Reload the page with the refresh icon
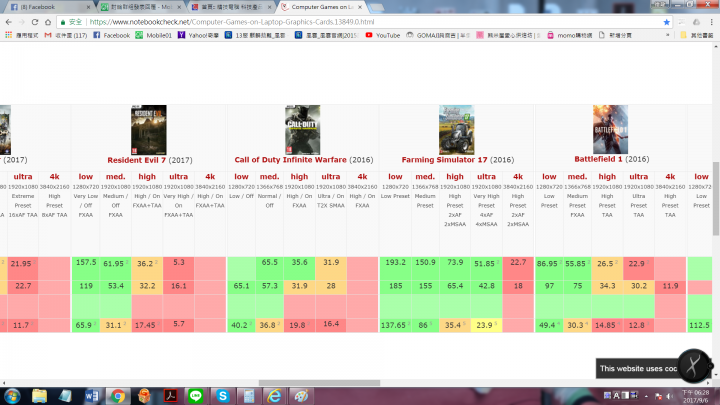The height and width of the screenshot is (405, 720). click(x=35, y=22)
